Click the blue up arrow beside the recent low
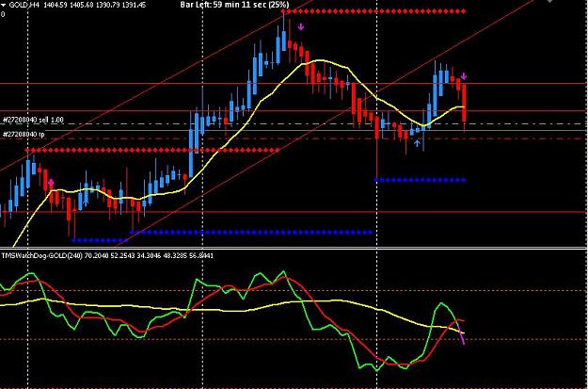 417,143
